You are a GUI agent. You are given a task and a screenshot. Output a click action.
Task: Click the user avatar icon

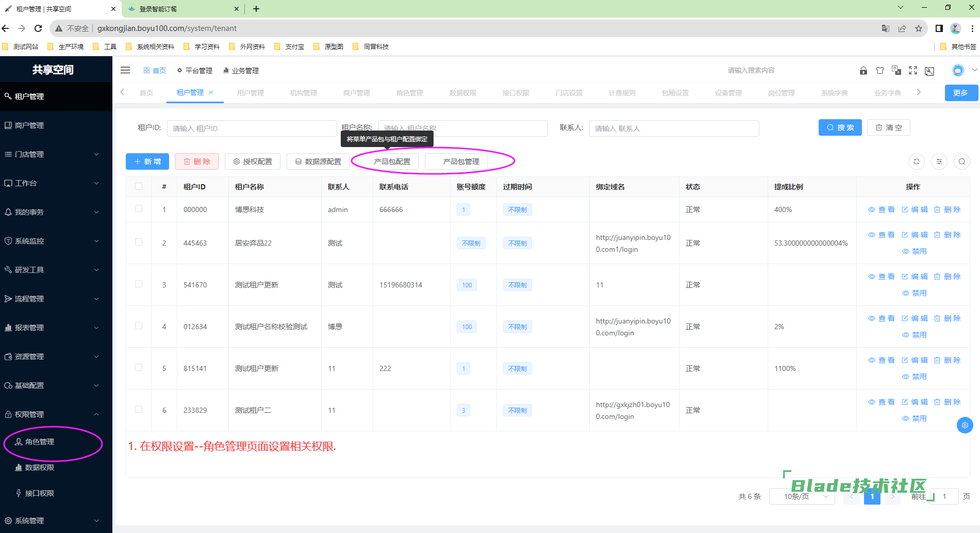coord(958,71)
